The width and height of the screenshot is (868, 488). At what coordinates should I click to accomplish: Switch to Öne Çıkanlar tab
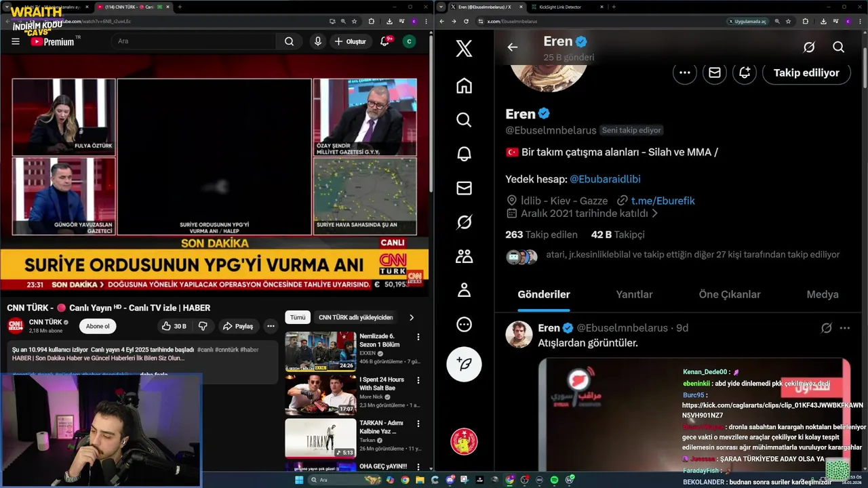click(730, 294)
